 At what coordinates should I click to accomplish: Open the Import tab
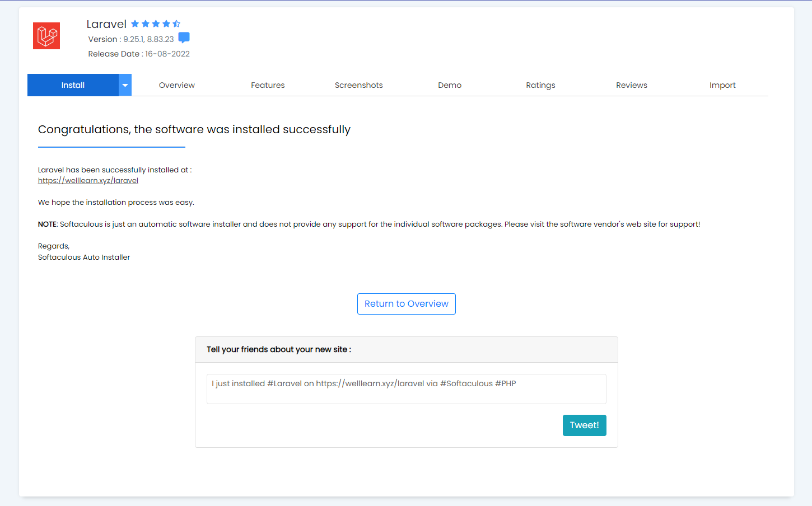[x=722, y=85]
